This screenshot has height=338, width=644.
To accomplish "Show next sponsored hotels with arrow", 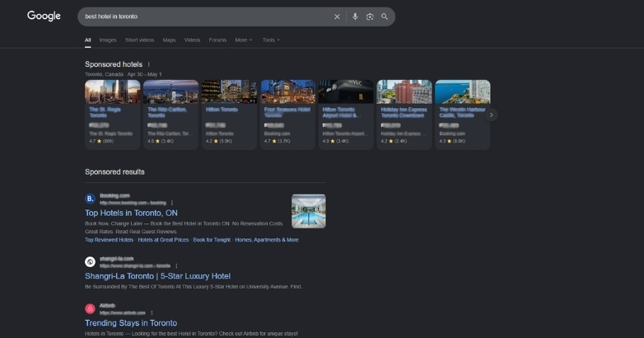I will (x=491, y=115).
